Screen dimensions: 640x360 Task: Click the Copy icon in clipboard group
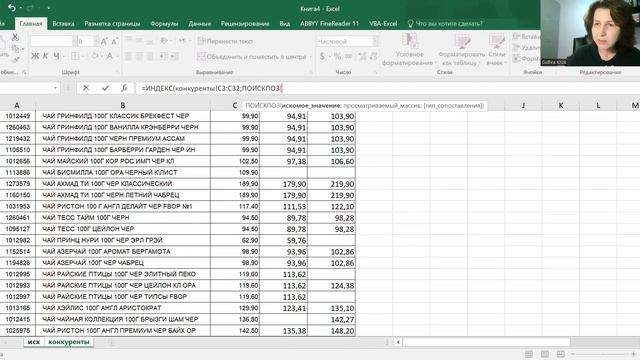coord(15,49)
